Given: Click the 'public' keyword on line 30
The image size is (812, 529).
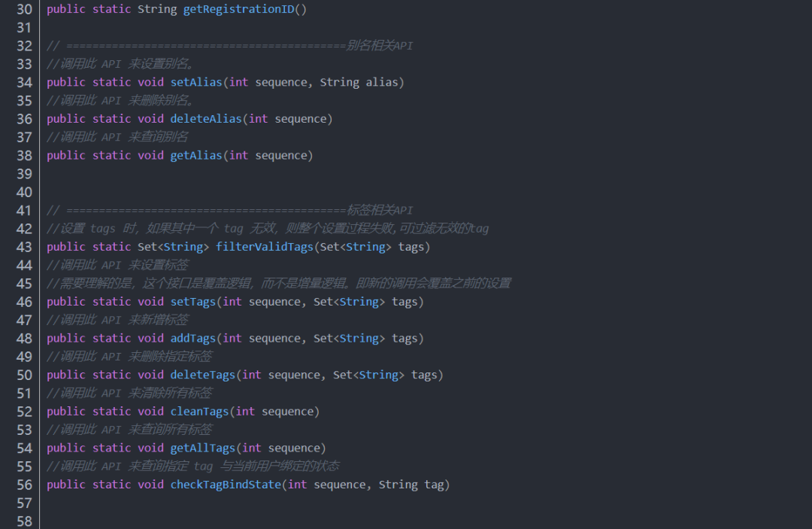Looking at the screenshot, I should 65,9.
